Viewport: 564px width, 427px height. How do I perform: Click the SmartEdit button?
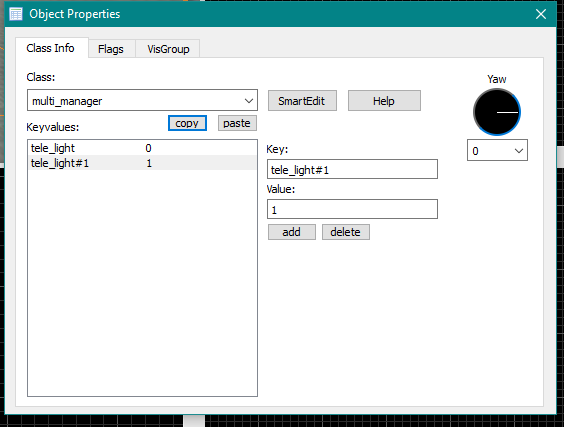click(x=302, y=101)
